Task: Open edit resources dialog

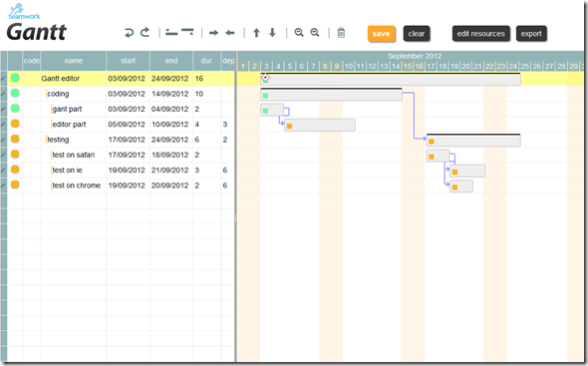Action: (x=480, y=34)
